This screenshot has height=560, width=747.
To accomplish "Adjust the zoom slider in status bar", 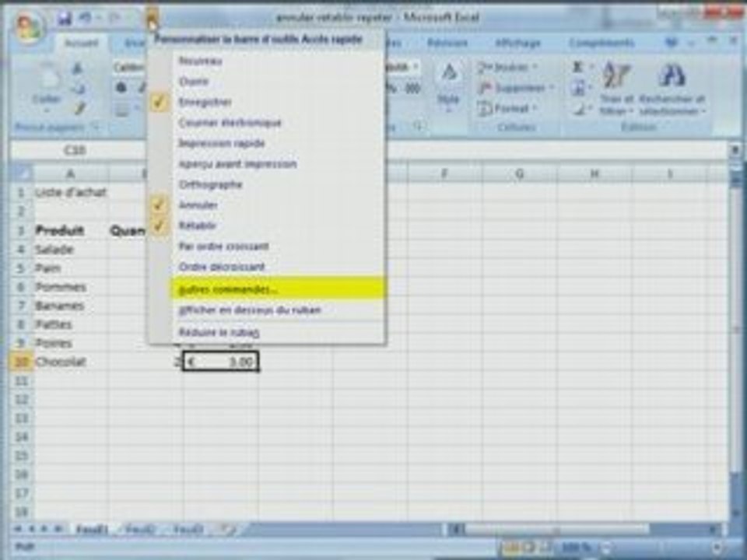I will coord(662,548).
